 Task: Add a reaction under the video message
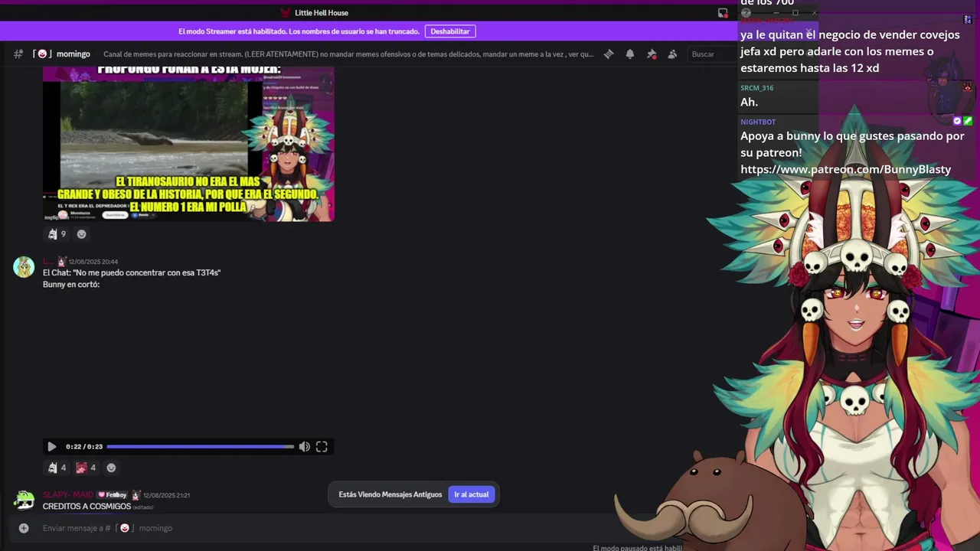(111, 468)
